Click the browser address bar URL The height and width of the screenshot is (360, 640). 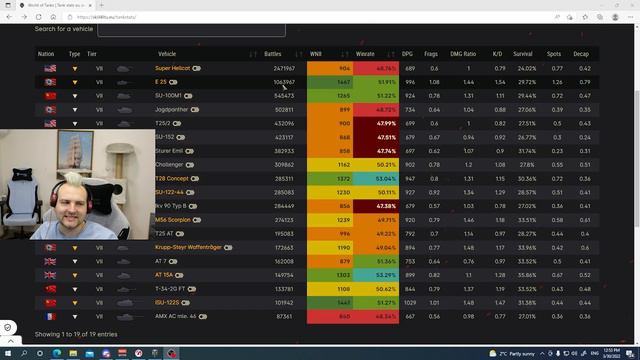tap(107, 17)
